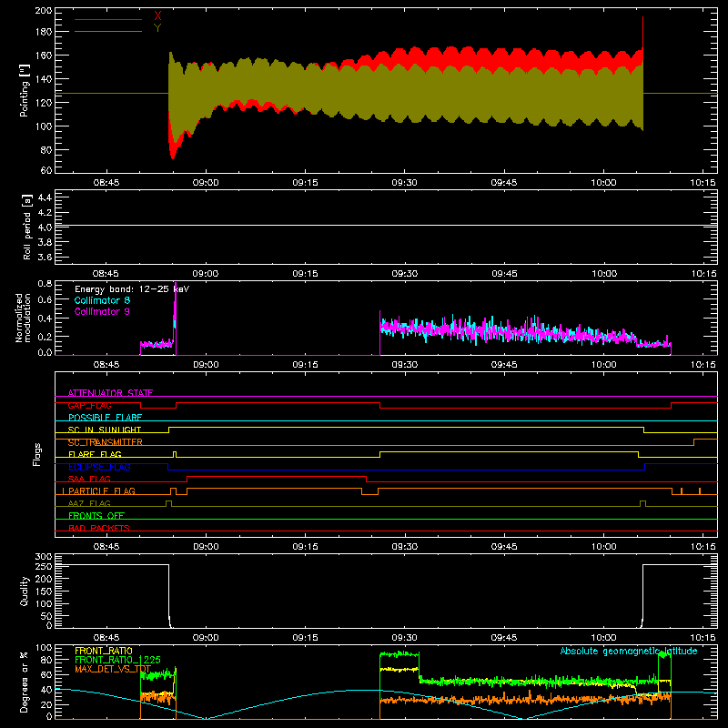
Task: Click the Degrees or % axis title
Action: 25,682
